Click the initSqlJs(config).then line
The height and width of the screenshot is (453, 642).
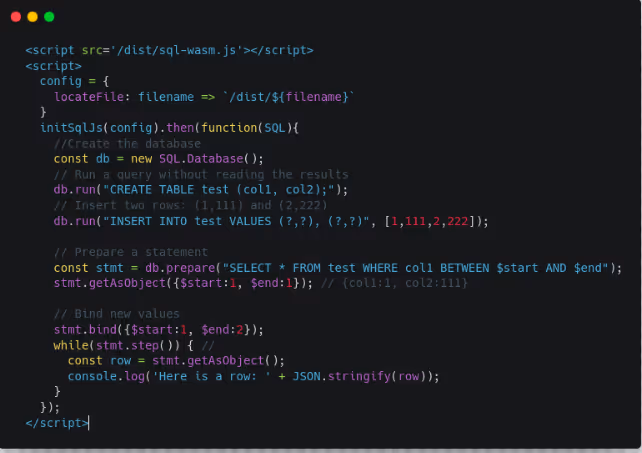(x=169, y=128)
